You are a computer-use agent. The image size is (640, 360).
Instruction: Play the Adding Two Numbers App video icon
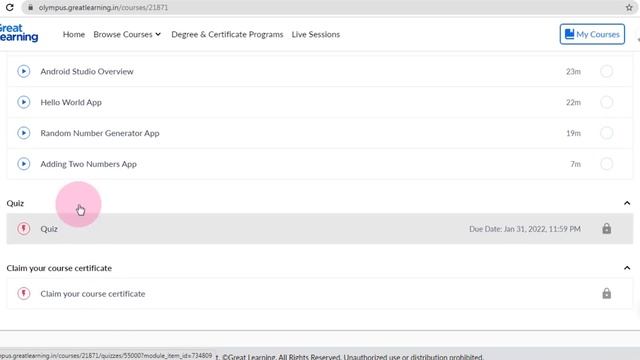pos(24,164)
